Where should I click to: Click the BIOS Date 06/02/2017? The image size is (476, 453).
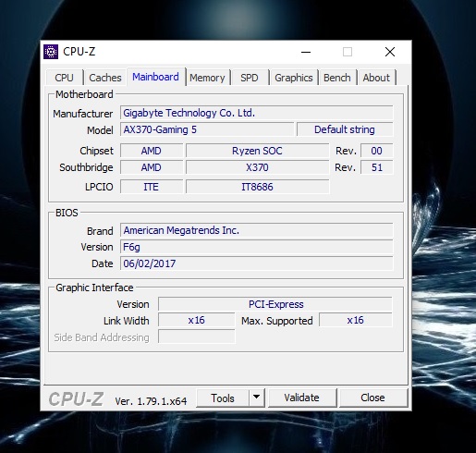[256, 263]
